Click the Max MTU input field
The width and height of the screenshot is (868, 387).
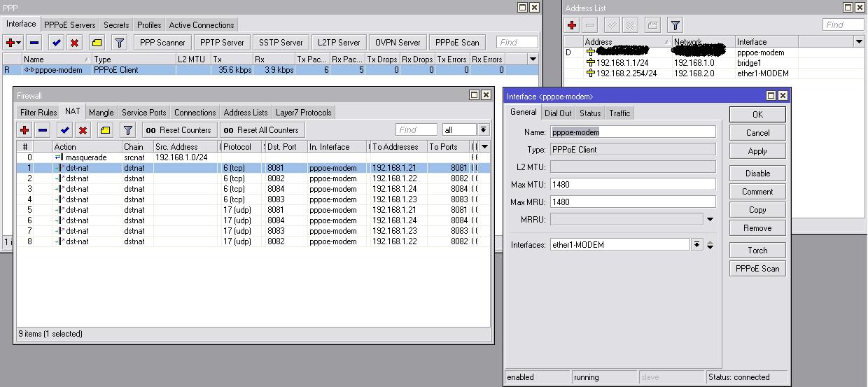pos(633,185)
